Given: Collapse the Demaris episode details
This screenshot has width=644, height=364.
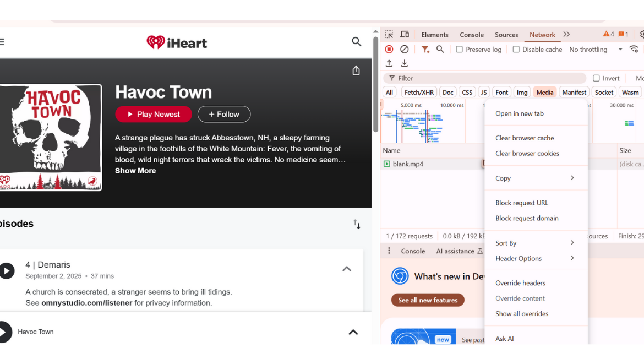Looking at the screenshot, I should 347,269.
